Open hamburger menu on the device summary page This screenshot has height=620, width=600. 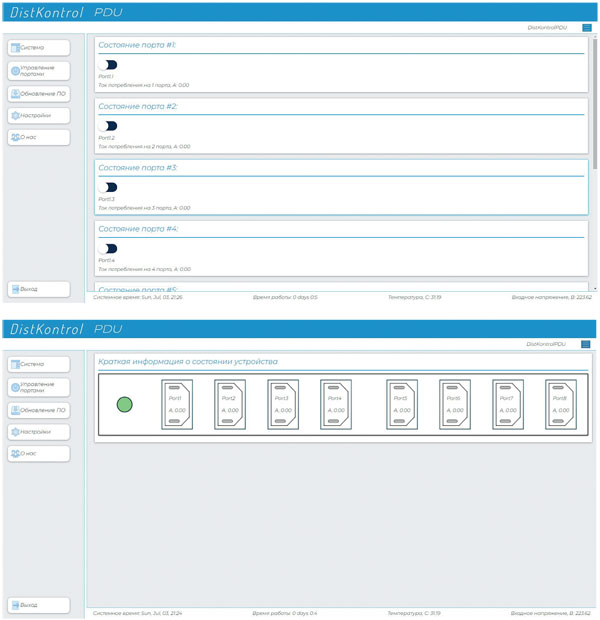click(586, 344)
